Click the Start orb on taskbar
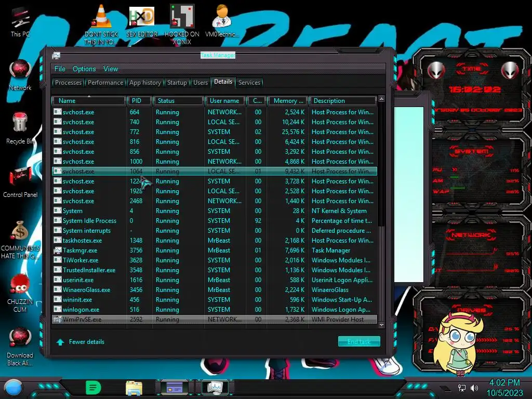 [14, 388]
